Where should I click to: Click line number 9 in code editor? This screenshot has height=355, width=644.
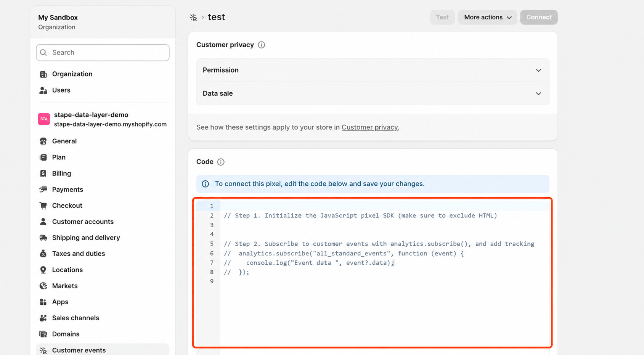point(212,281)
